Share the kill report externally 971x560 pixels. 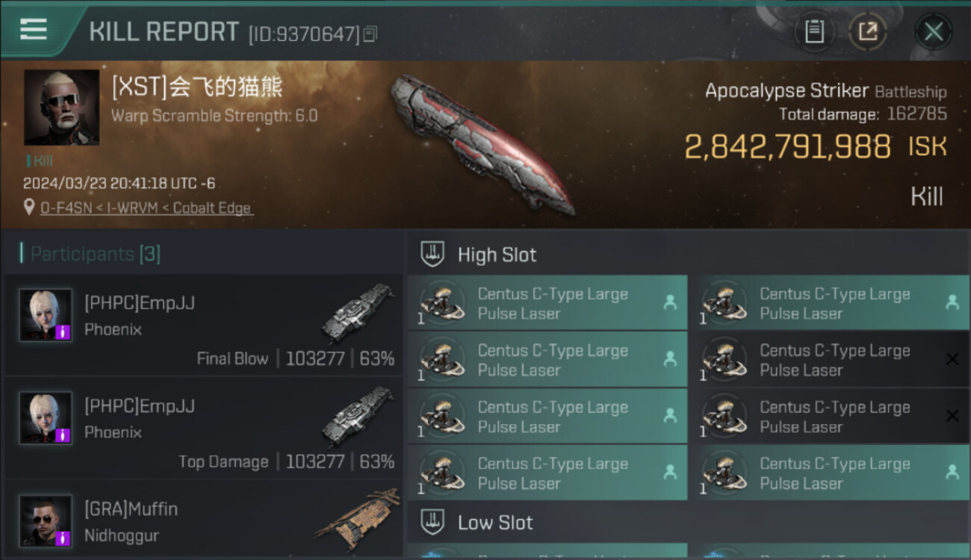[868, 31]
